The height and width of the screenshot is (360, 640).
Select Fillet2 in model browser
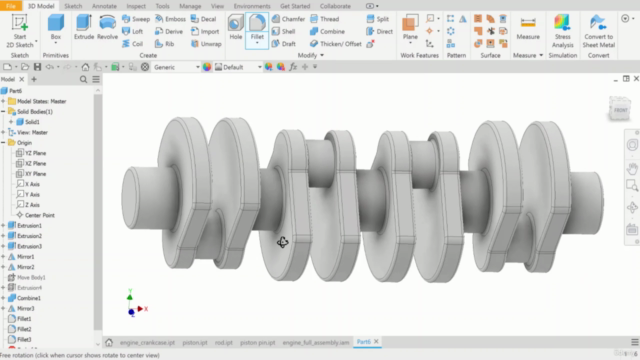point(20,329)
